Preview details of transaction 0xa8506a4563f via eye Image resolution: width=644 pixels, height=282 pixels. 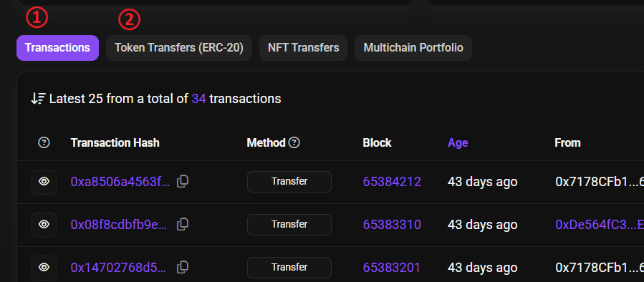44,182
